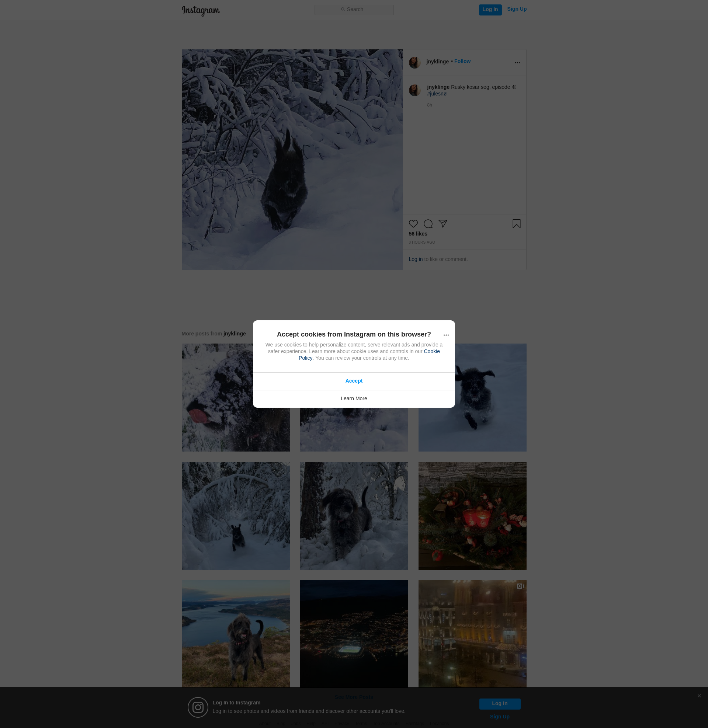Click the magnifier icon in search box
Image resolution: width=708 pixels, height=728 pixels.
[343, 9]
